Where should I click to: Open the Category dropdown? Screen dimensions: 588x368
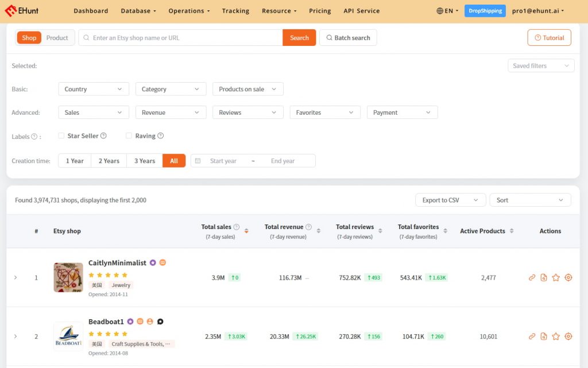point(171,89)
